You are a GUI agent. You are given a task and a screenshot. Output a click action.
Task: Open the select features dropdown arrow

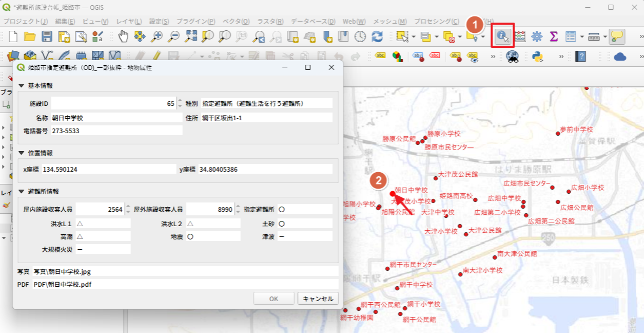413,36
